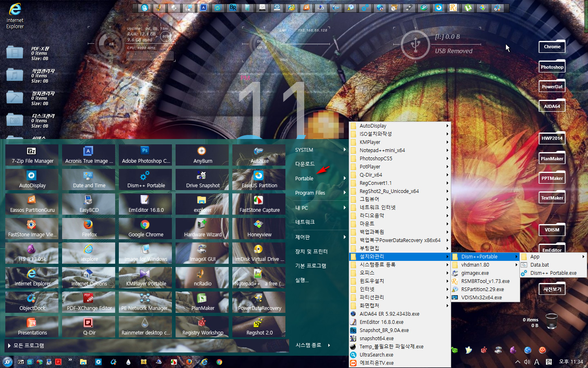Image resolution: width=588 pixels, height=368 pixels.
Task: Open Q-Dir tile in start menu
Action: pyautogui.click(x=89, y=327)
